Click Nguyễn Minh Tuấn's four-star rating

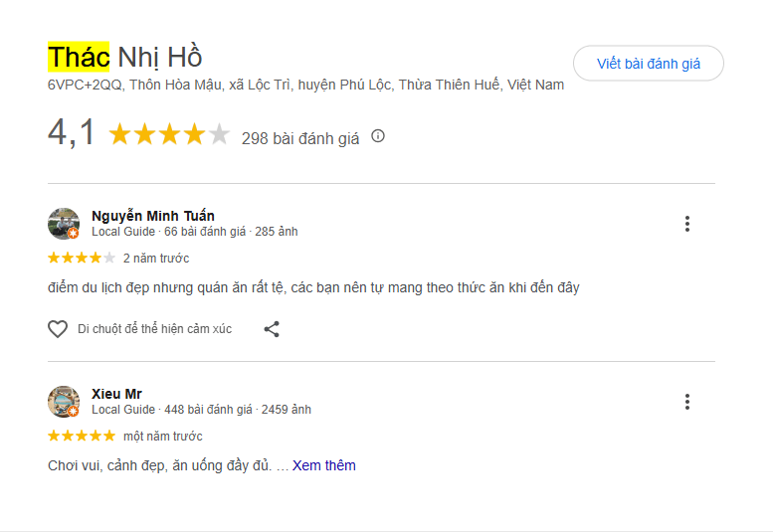[82, 259]
